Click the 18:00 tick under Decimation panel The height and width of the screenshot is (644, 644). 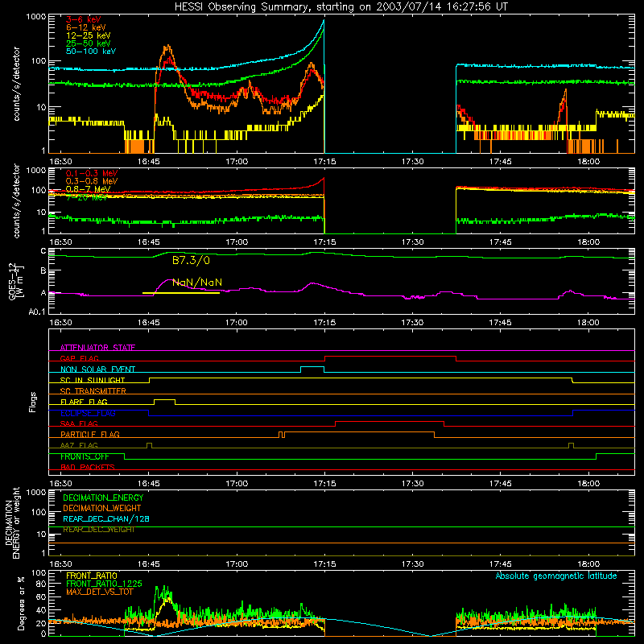(x=588, y=564)
